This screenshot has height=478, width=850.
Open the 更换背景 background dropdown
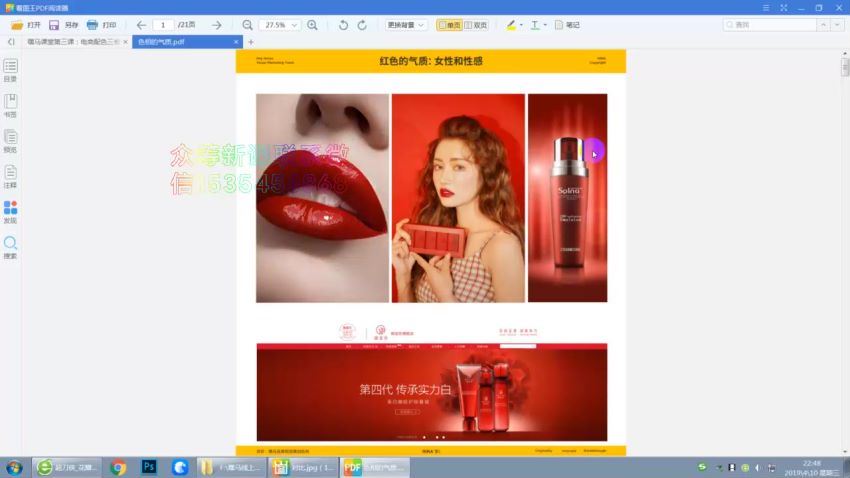406,24
